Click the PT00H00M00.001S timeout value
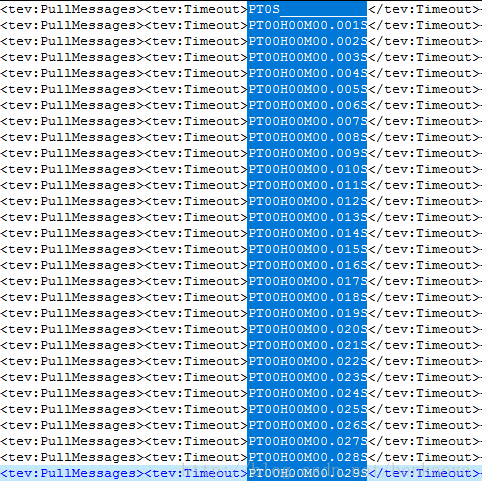Image resolution: width=482 pixels, height=490 pixels. pyautogui.click(x=307, y=25)
